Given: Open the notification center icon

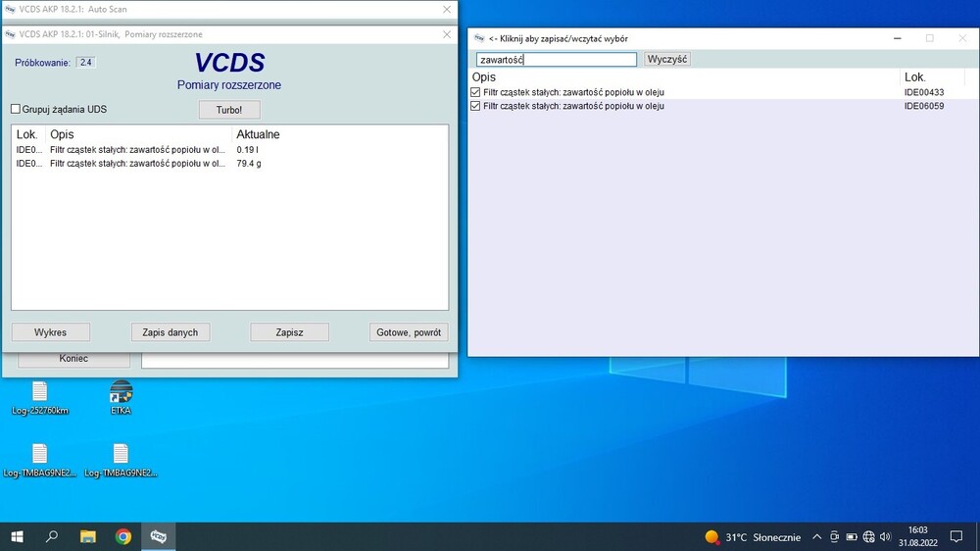Looking at the screenshot, I should (x=956, y=536).
